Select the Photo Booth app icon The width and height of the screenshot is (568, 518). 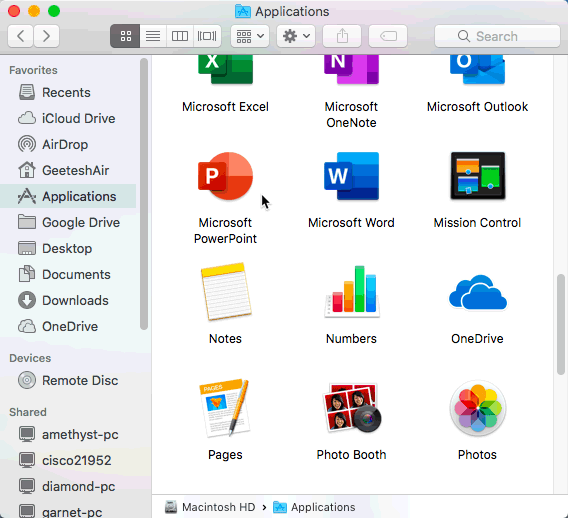pyautogui.click(x=351, y=408)
